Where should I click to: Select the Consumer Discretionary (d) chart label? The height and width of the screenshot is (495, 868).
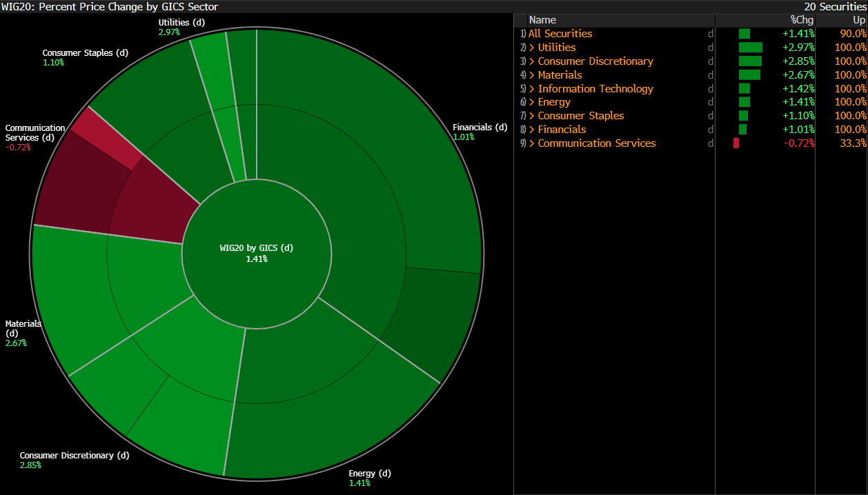point(74,456)
